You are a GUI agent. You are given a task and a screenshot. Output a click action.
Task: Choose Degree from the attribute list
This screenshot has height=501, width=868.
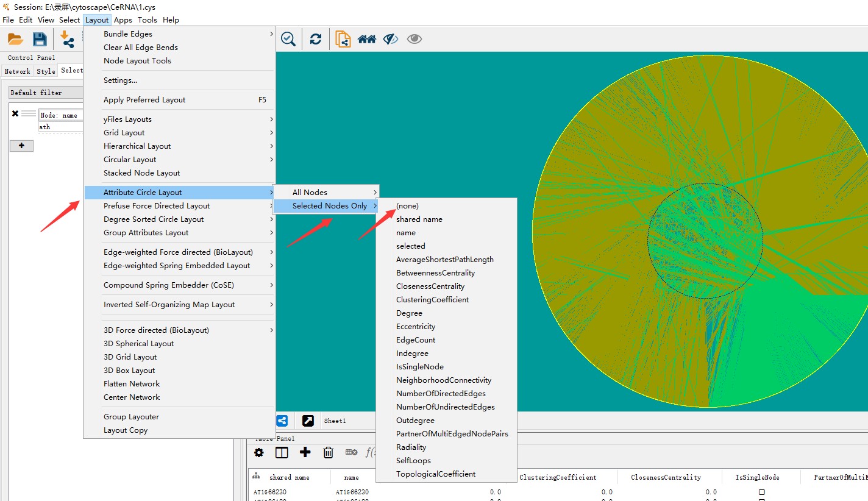click(x=409, y=313)
